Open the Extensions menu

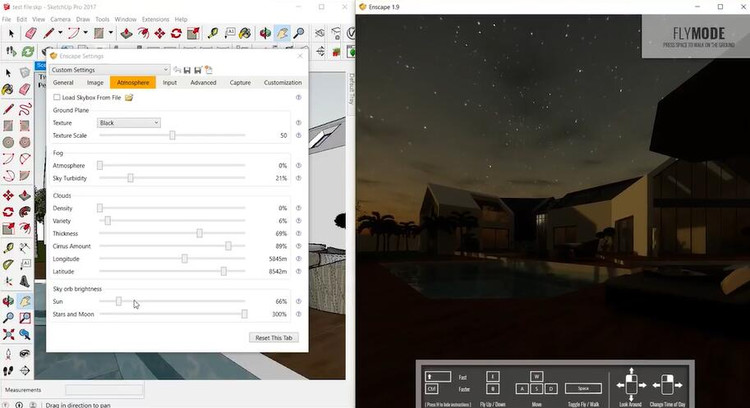(155, 19)
